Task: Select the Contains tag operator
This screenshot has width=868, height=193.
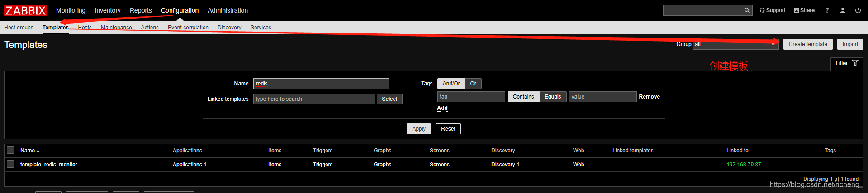Action: [523, 97]
